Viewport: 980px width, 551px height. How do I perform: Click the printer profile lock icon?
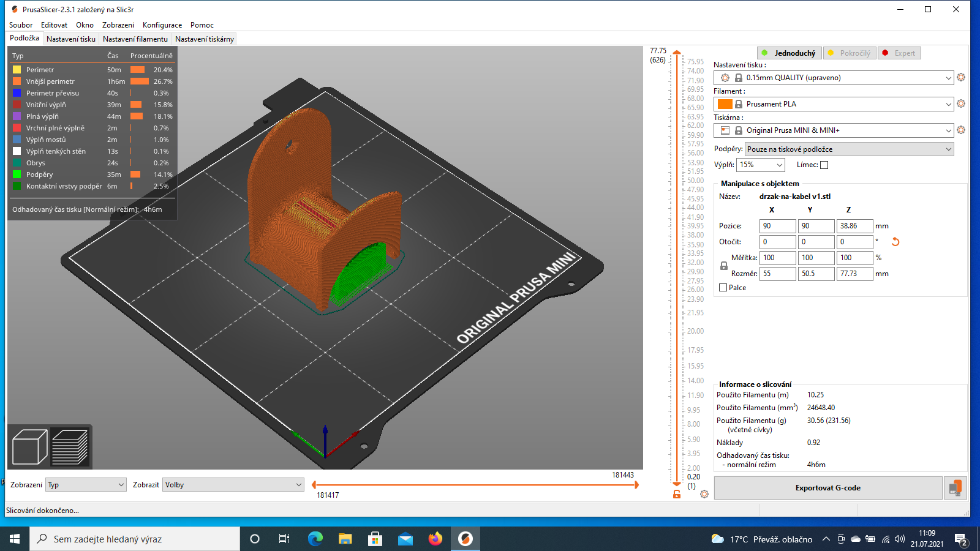pos(739,130)
